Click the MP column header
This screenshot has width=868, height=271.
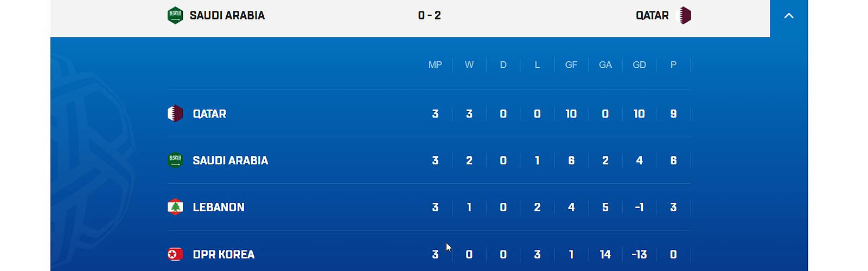tap(435, 65)
